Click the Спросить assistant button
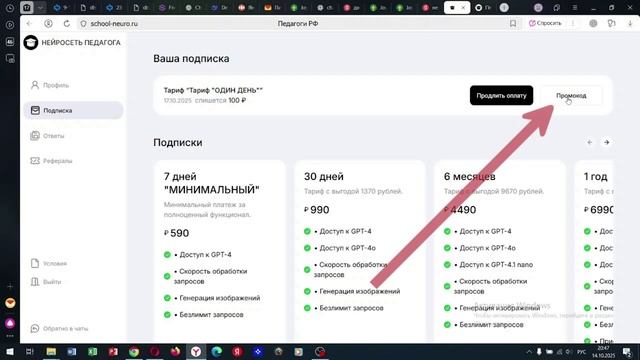 click(545, 23)
